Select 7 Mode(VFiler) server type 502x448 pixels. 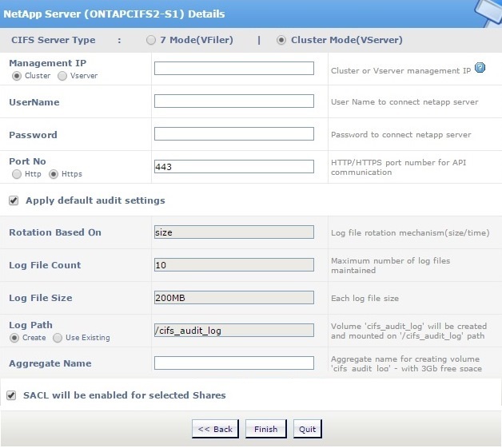coord(151,40)
